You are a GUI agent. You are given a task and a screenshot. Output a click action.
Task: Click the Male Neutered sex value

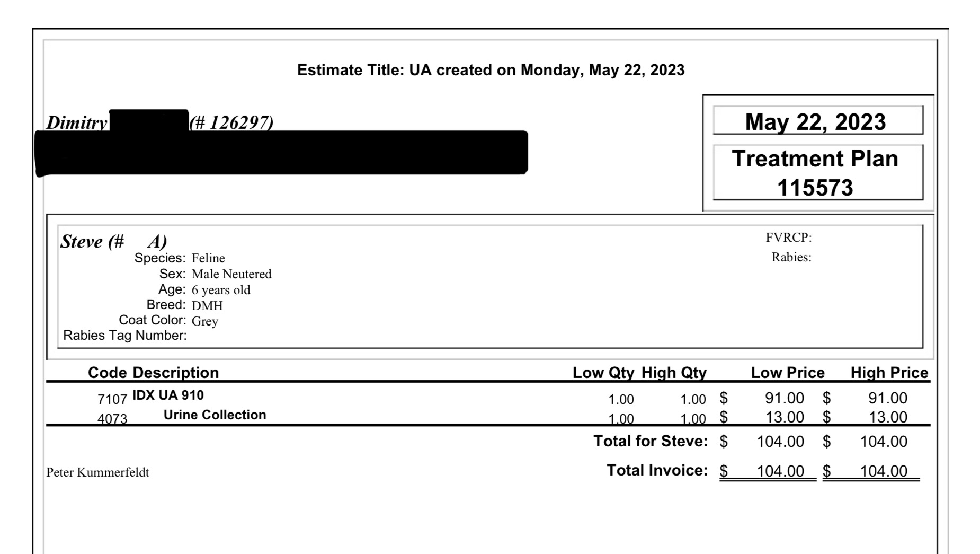click(231, 274)
